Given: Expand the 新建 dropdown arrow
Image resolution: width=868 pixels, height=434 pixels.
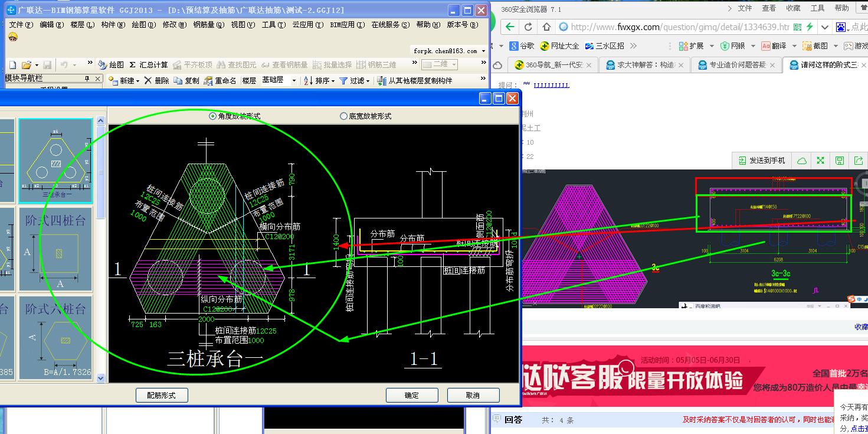Looking at the screenshot, I should click(137, 81).
